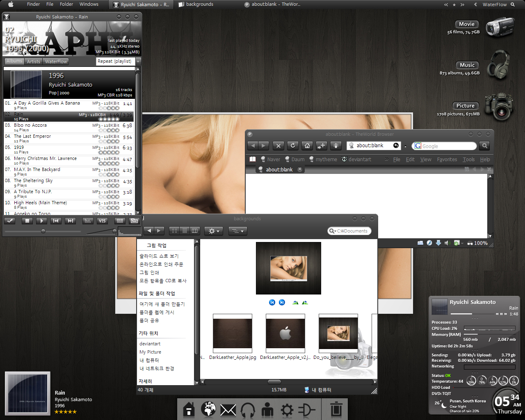The width and height of the screenshot is (525, 420).
Task: Click the new tab plus button in browser
Action: point(321,146)
